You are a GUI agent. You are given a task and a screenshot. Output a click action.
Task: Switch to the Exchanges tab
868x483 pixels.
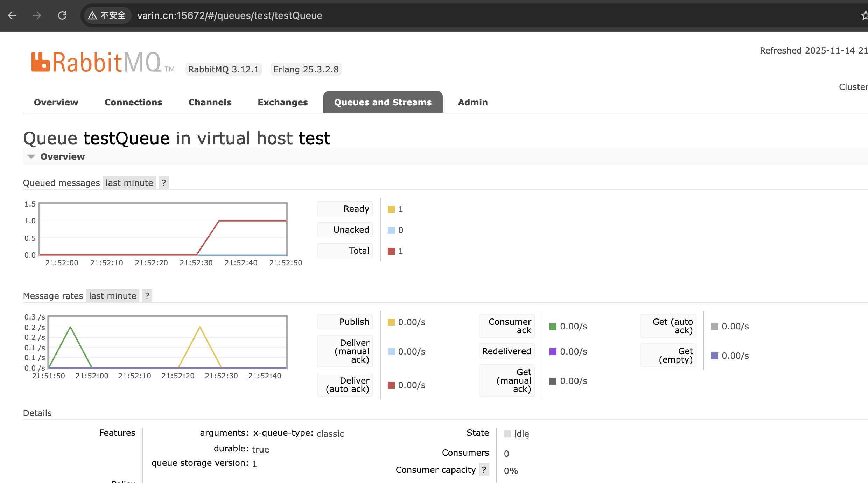(x=283, y=102)
